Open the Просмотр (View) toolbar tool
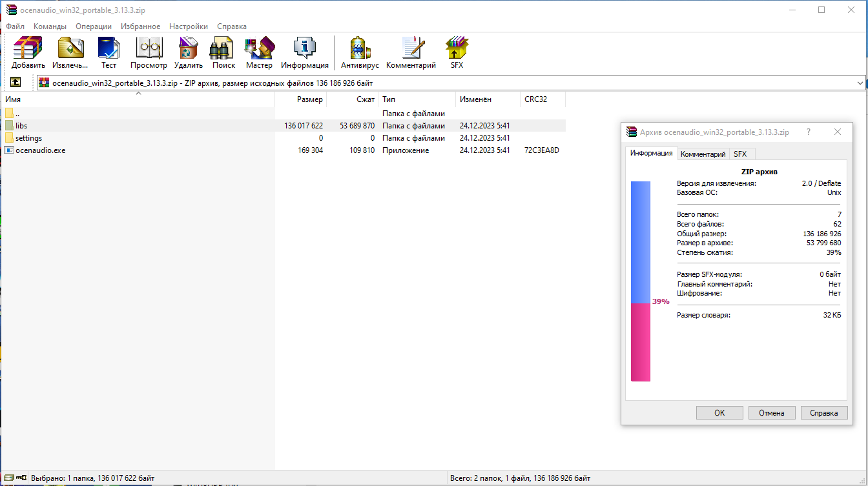Screen dimensions: 868x486 pyautogui.click(x=149, y=48)
